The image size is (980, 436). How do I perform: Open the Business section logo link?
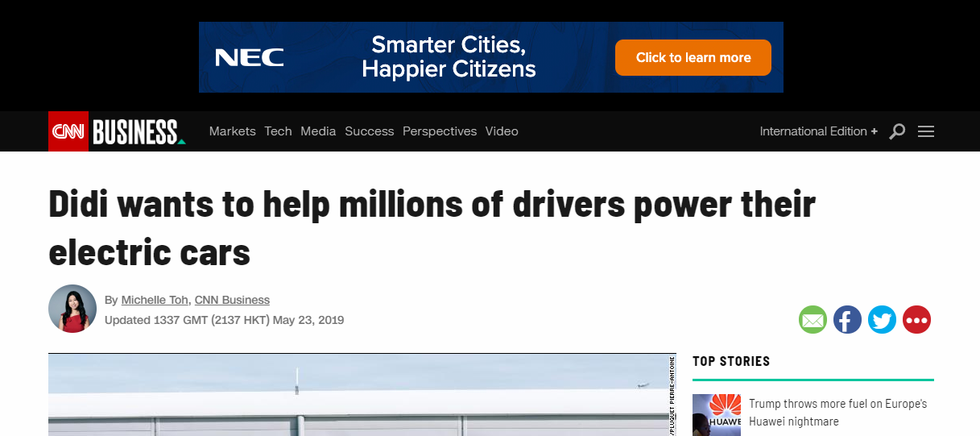[139, 131]
